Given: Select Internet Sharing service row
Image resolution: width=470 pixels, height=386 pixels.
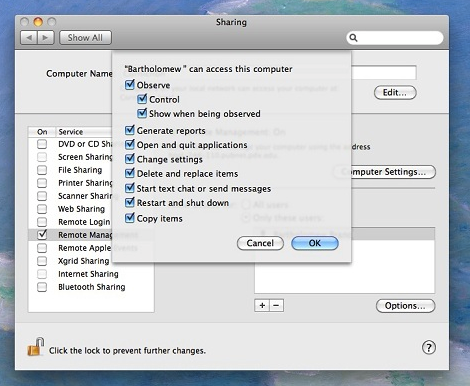Looking at the screenshot, I should pyautogui.click(x=91, y=274).
